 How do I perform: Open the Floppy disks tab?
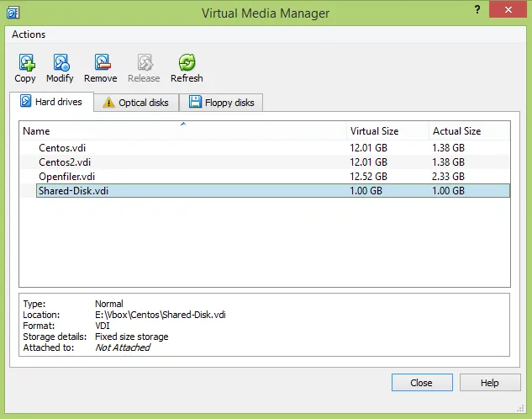coord(221,103)
